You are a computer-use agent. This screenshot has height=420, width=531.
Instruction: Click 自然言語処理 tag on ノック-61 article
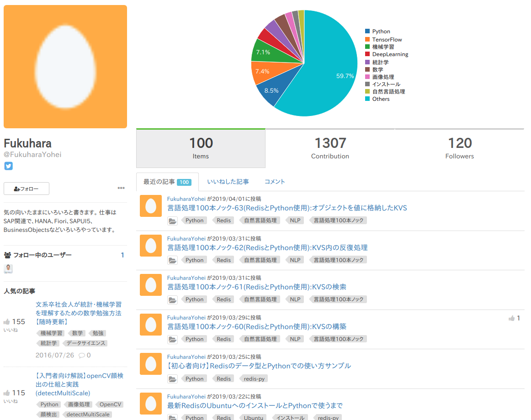(x=260, y=299)
